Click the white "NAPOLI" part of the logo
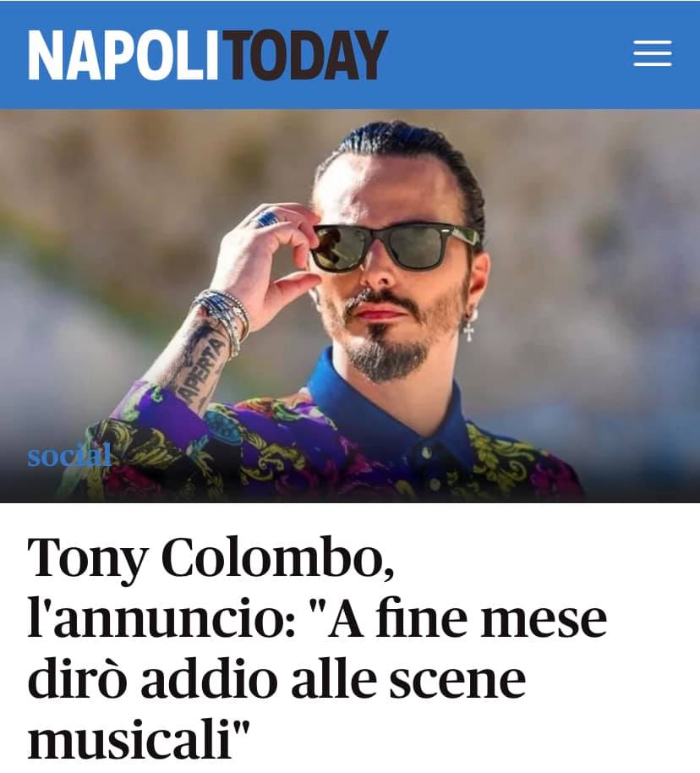700x773 pixels. (123, 55)
